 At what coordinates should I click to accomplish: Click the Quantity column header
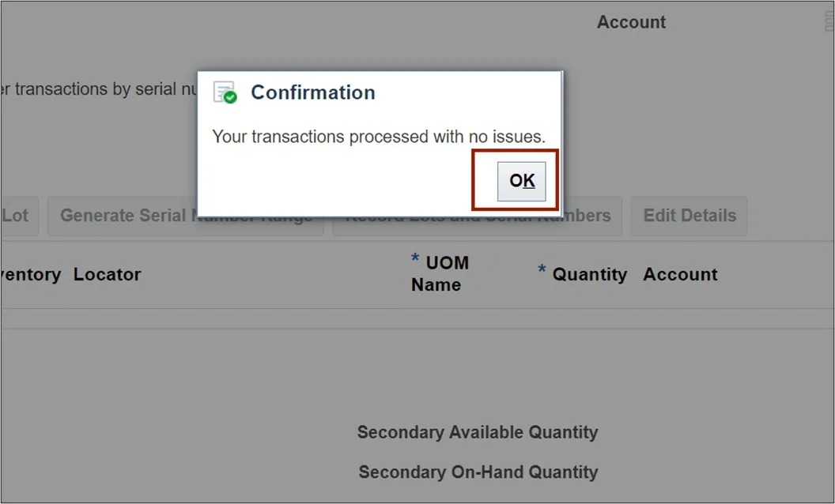coord(589,275)
